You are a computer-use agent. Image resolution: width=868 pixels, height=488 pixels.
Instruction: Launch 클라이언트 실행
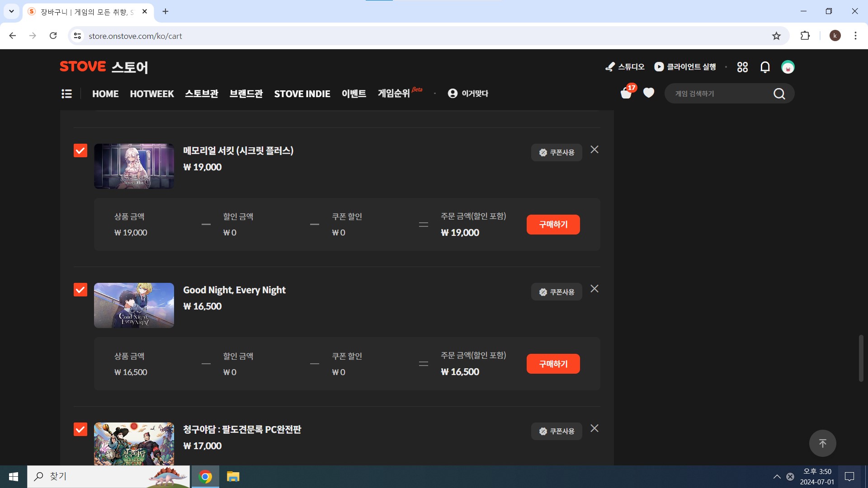[x=685, y=67]
